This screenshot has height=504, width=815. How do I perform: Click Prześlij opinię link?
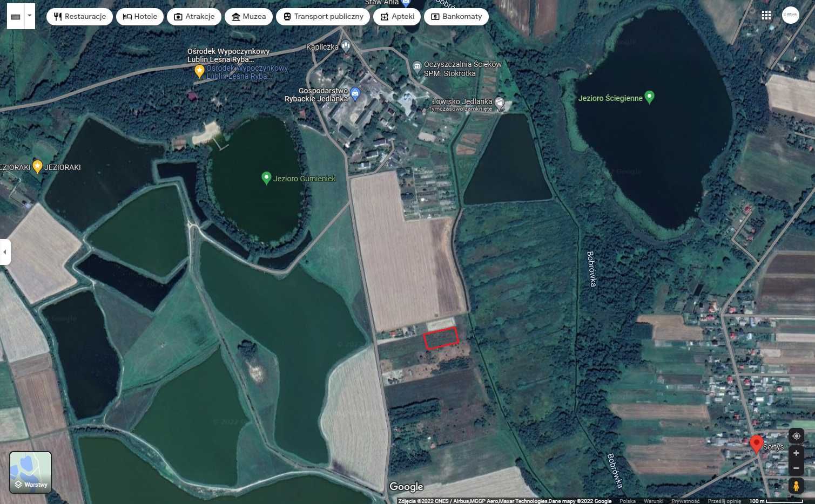724,501
